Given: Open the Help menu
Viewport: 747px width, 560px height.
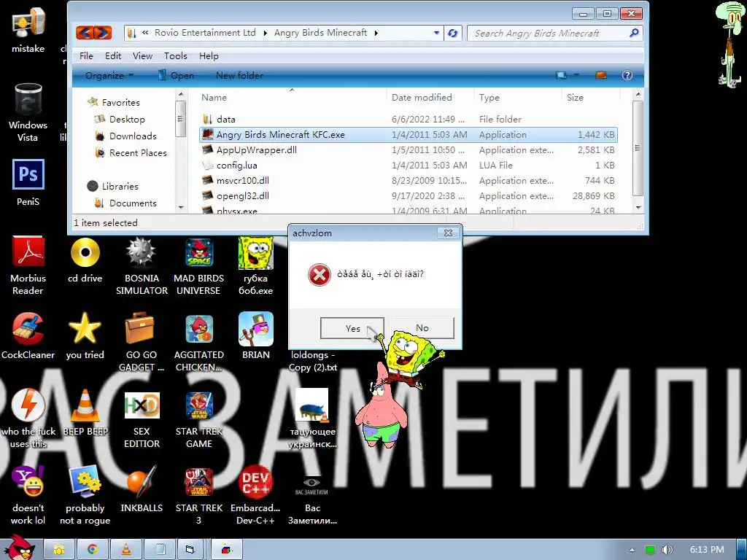Looking at the screenshot, I should pos(209,55).
